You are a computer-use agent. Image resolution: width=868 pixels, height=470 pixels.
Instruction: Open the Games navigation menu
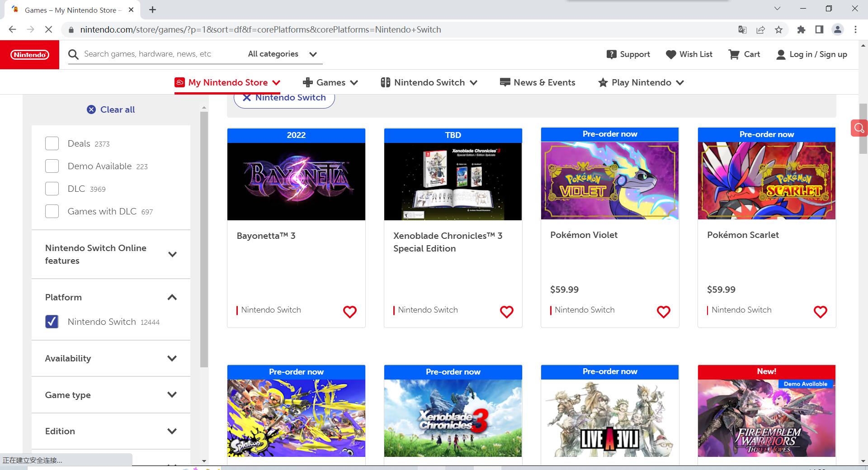(330, 82)
